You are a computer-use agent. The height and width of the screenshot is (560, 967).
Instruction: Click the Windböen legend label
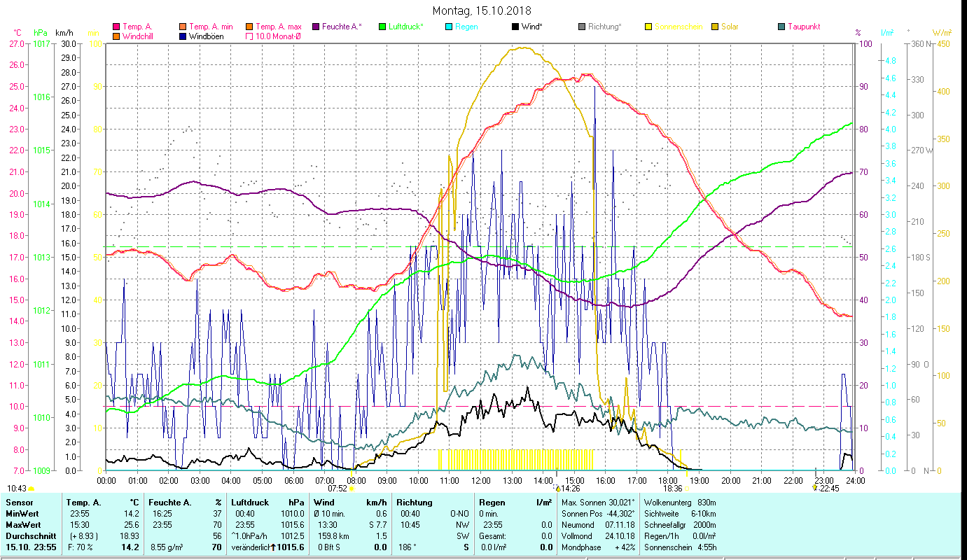(207, 36)
